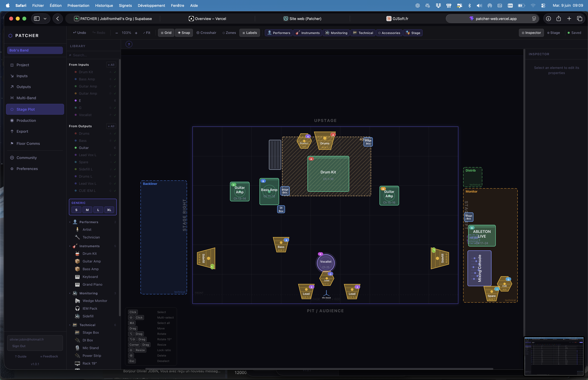Focus the library Search field
Screen dimensions: 588x380
tap(94, 55)
